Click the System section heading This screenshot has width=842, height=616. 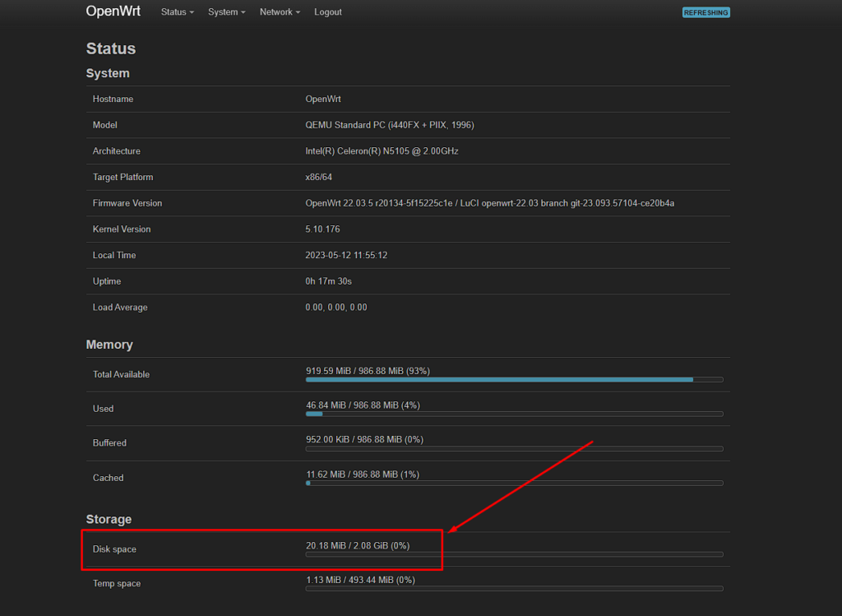click(108, 73)
